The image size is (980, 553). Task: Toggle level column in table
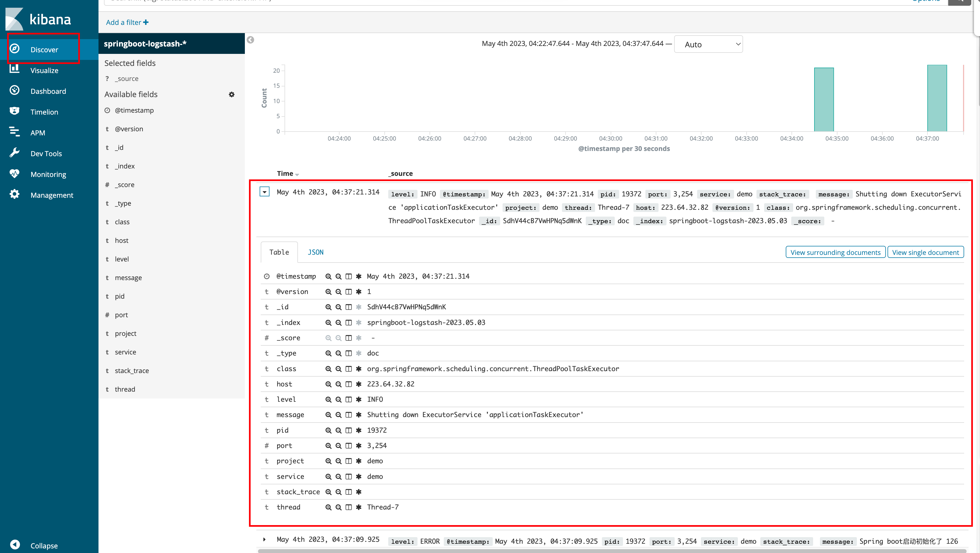(349, 399)
